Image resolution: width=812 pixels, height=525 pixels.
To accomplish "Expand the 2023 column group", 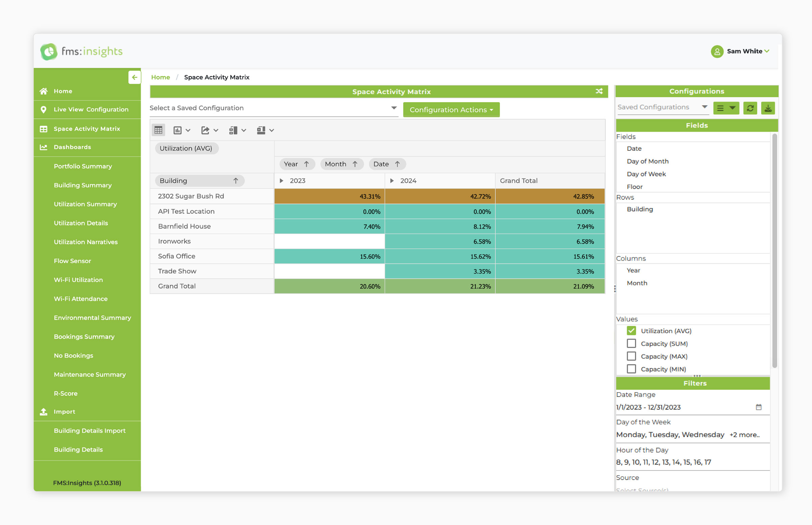I will [x=281, y=181].
